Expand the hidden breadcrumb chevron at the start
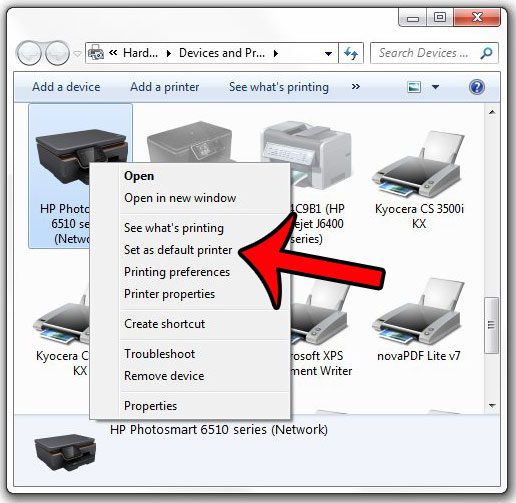Viewport: 516px width, 503px height. point(113,53)
